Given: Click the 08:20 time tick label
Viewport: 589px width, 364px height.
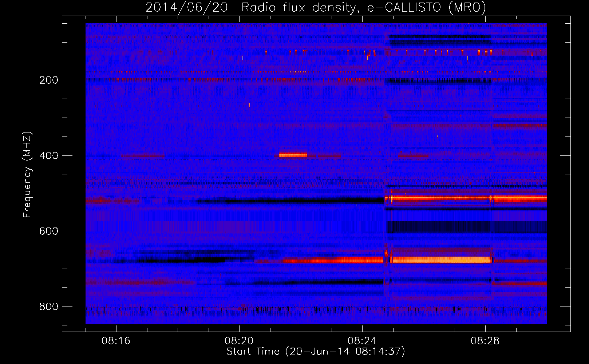Looking at the screenshot, I should pyautogui.click(x=239, y=341).
